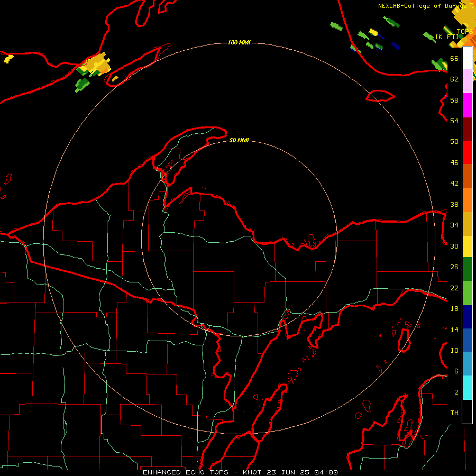Click the light pink legend swatch
Viewport: 476px width, 476px height.
coord(467,81)
